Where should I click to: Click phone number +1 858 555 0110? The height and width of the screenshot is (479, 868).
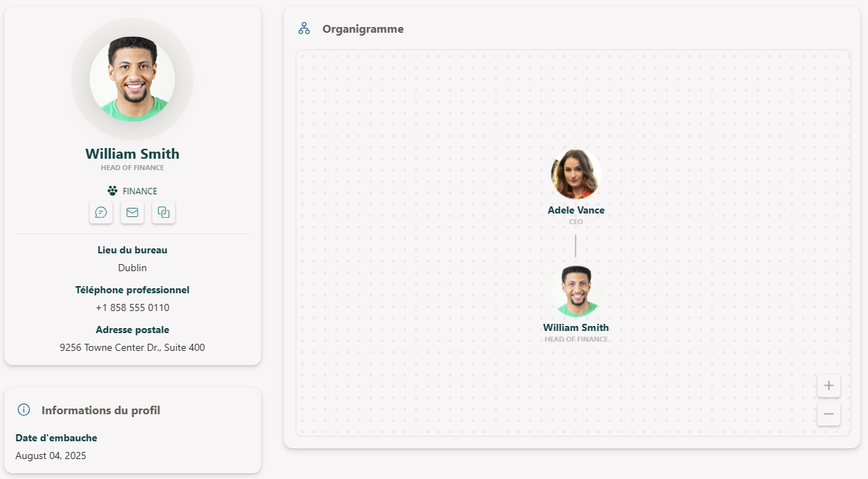pyautogui.click(x=132, y=307)
